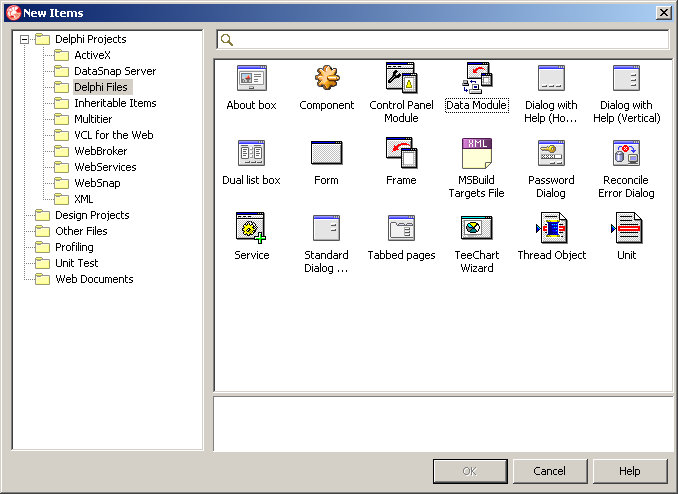Select the Service icon
678x494 pixels.
(251, 228)
